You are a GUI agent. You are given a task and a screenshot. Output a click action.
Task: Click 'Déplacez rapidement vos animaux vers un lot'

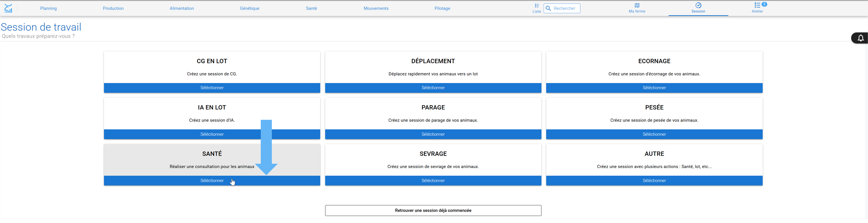pos(433,74)
